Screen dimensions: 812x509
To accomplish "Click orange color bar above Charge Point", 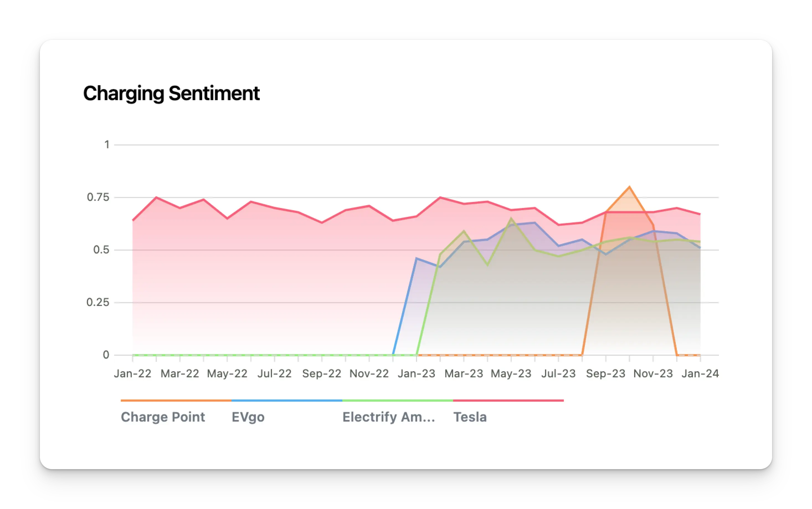I will click(x=176, y=401).
